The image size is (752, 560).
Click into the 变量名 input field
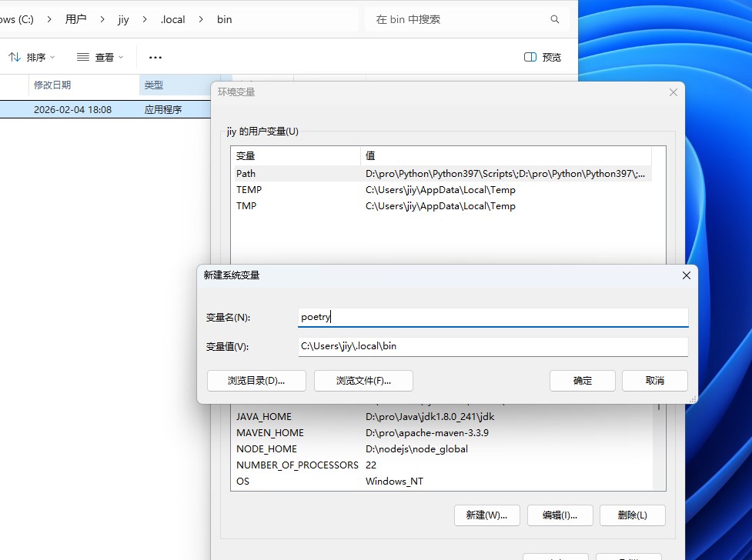tap(493, 317)
